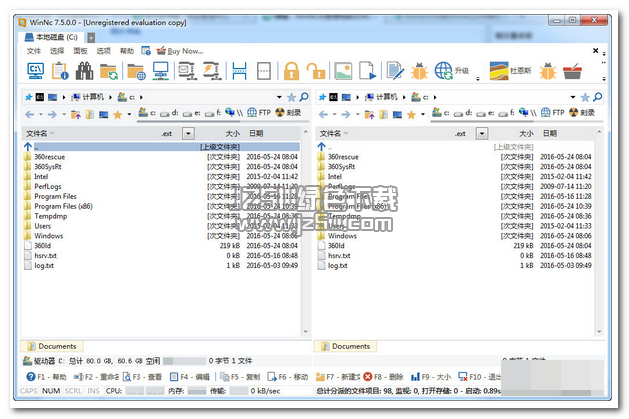Switch to the 本地磁盘 (C:) tab
Screen dimensions: 629x419
coord(51,37)
